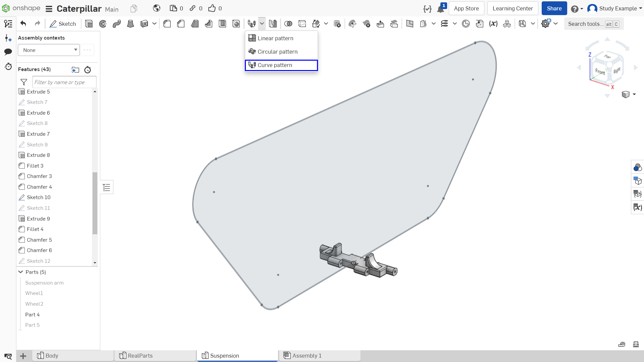
Task: Select the Revolve tool icon
Action: [103, 24]
